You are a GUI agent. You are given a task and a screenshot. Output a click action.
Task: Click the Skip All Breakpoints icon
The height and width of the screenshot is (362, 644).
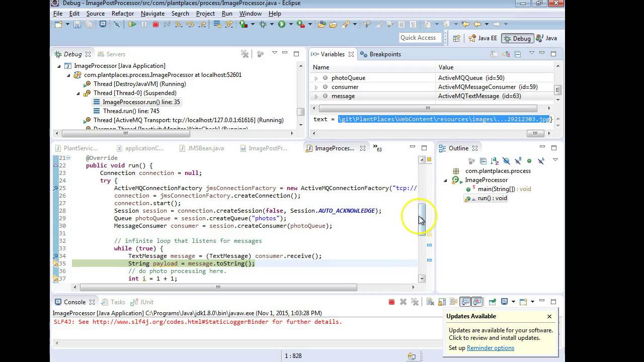click(117, 24)
